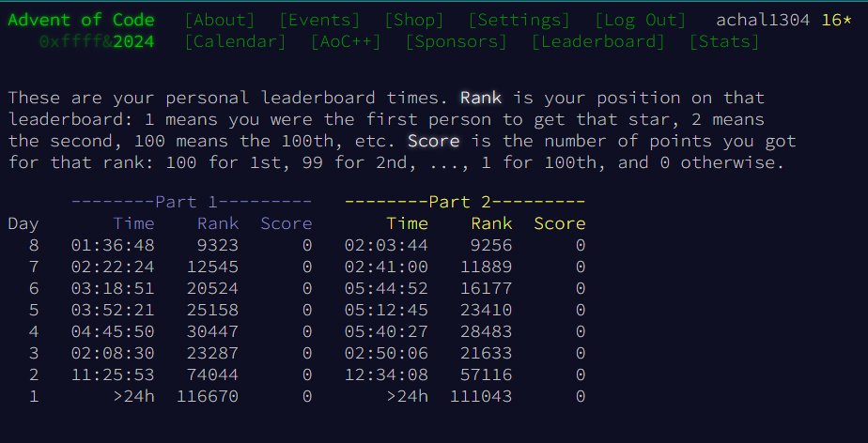The width and height of the screenshot is (868, 443).
Task: Select Day 5 Part 2 time 05:12:45
Action: (x=386, y=310)
